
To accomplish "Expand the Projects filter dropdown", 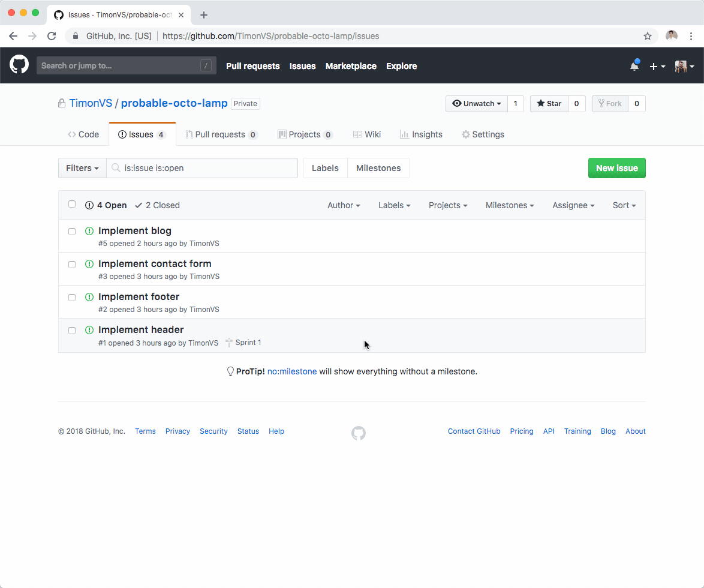I will click(x=447, y=205).
